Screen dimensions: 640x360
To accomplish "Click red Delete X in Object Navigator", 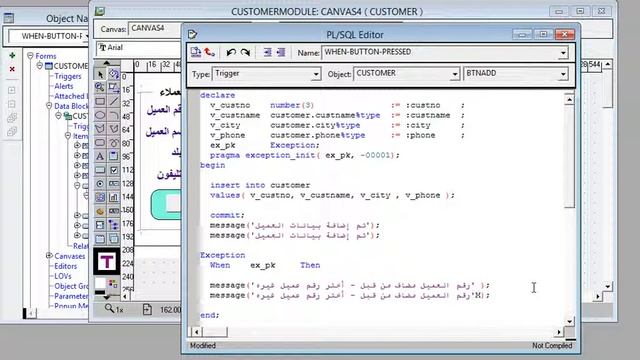I will (x=12, y=69).
